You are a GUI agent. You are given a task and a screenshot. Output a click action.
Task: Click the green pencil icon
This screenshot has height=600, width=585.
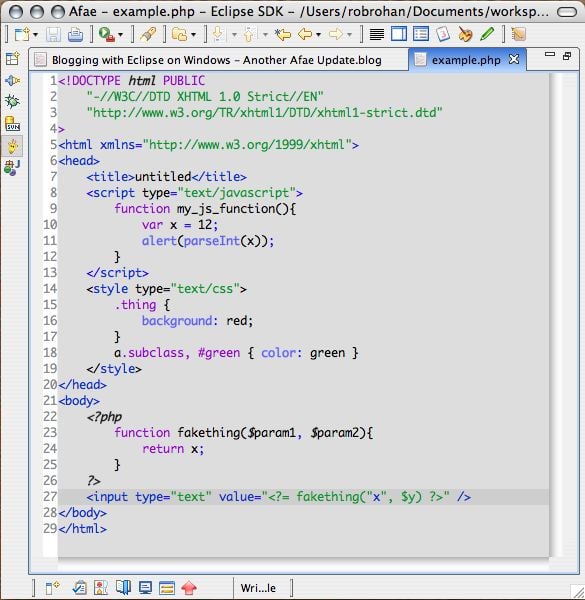click(487, 34)
